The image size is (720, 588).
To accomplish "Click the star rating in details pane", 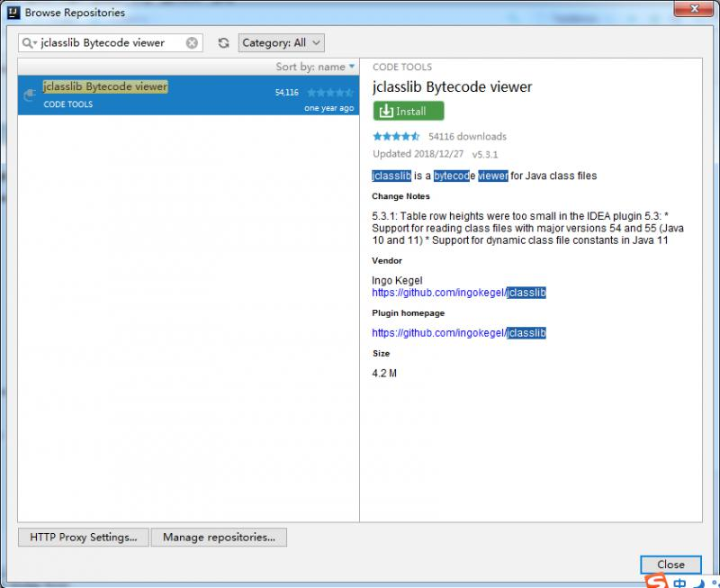I will click(396, 136).
